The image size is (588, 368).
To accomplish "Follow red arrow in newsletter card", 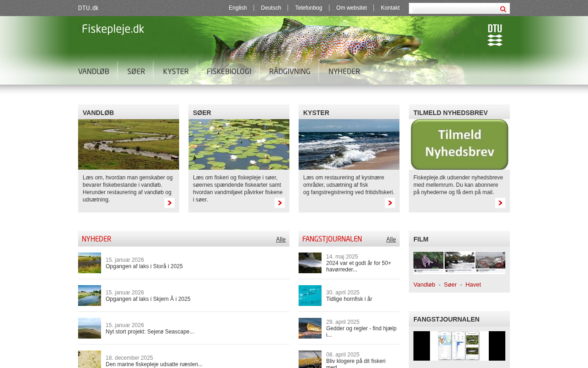I will tap(500, 203).
